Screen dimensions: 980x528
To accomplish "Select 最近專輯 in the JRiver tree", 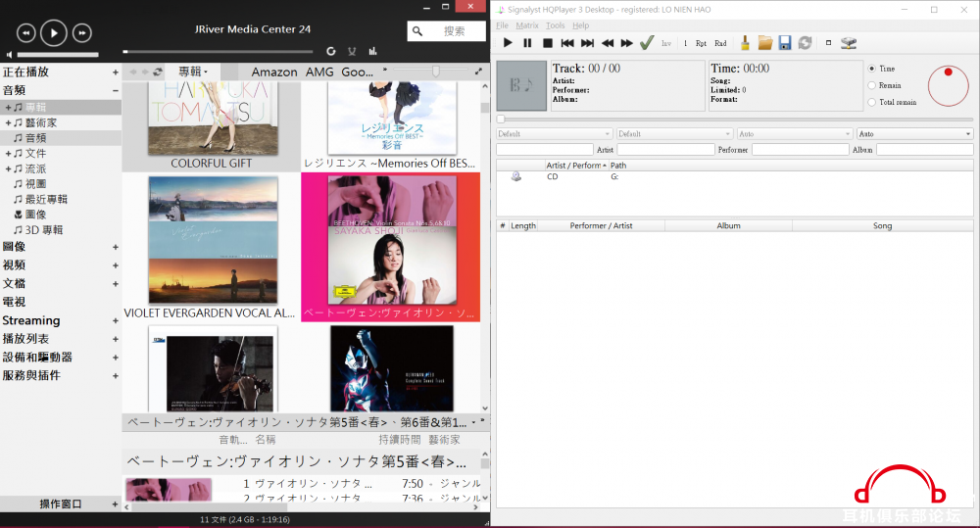I will tap(46, 199).
